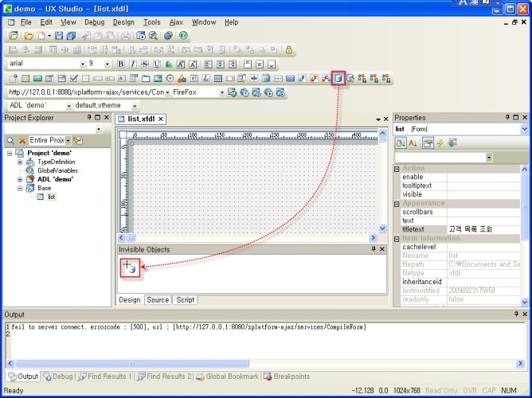
Task: Toggle align text right
Action: [x=233, y=64]
